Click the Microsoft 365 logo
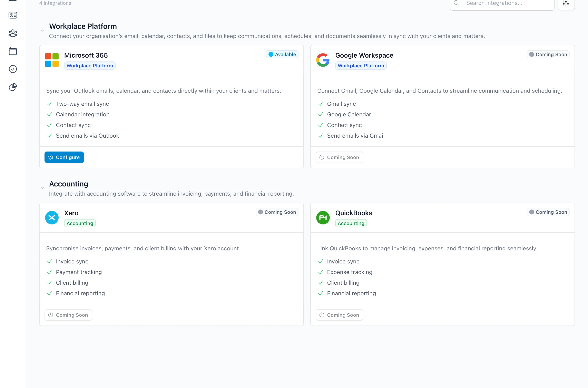Viewport: 588px width, 388px height. 52,60
